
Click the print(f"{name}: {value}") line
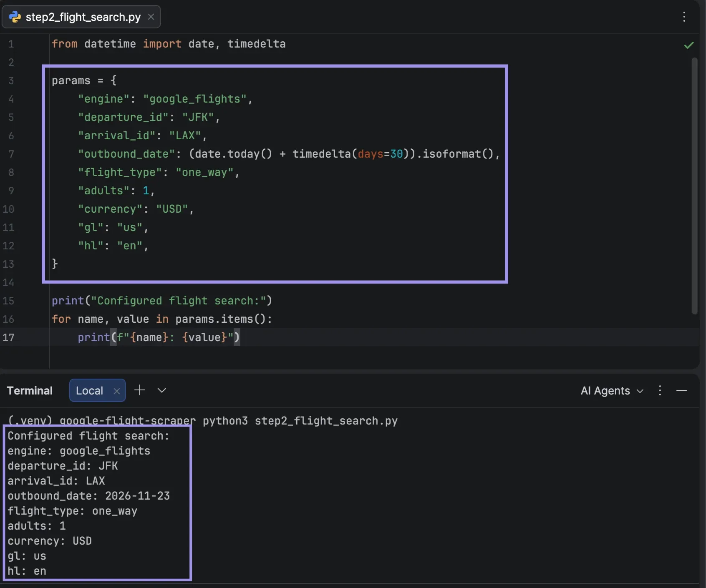[159, 337]
